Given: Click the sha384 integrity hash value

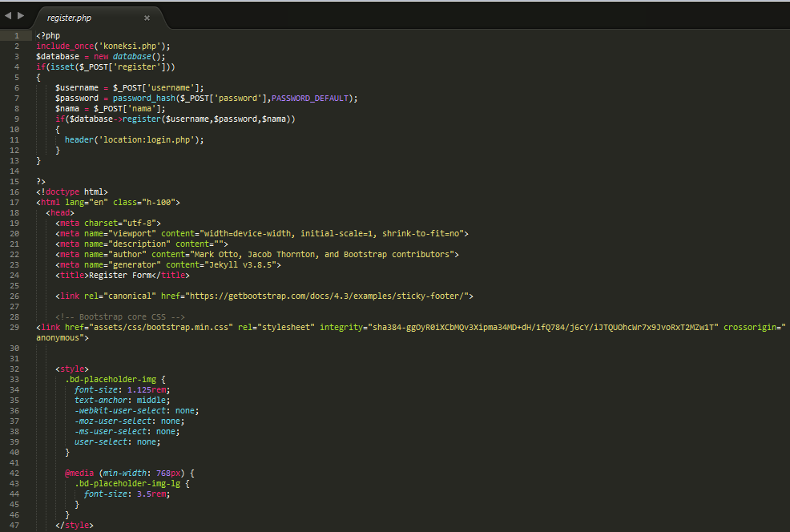Looking at the screenshot, I should 543,328.
